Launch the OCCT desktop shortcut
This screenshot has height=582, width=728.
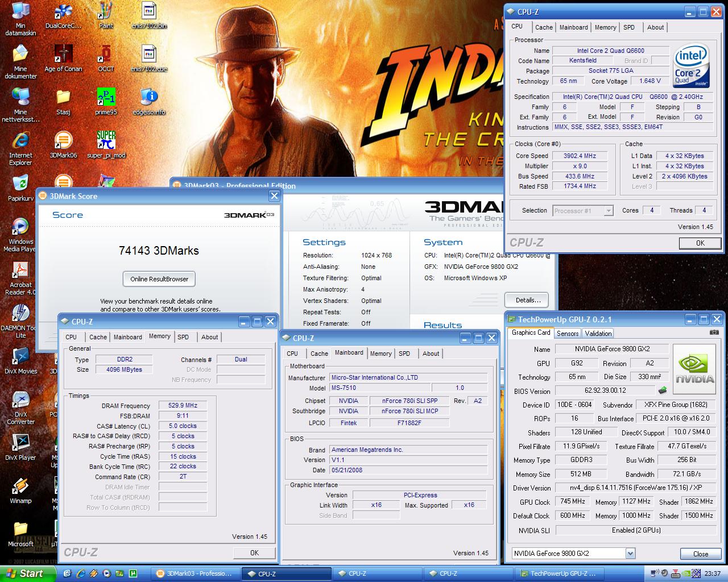pyautogui.click(x=106, y=59)
